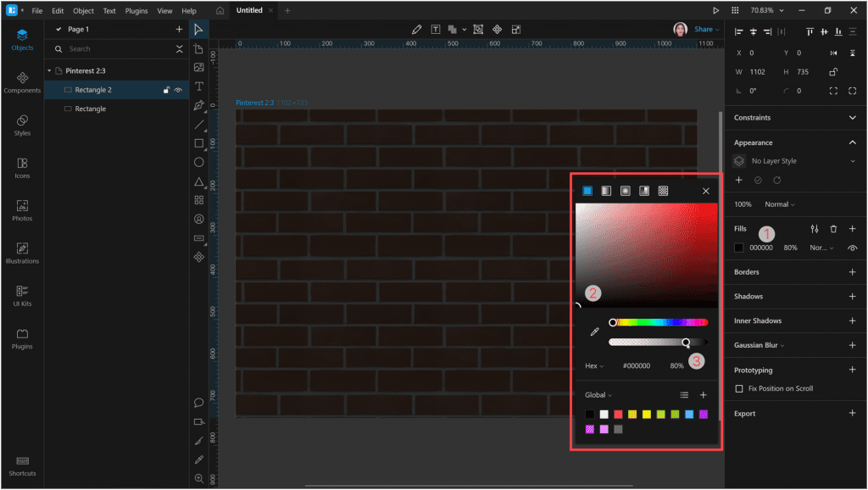Select the Ellipse tool

point(198,162)
